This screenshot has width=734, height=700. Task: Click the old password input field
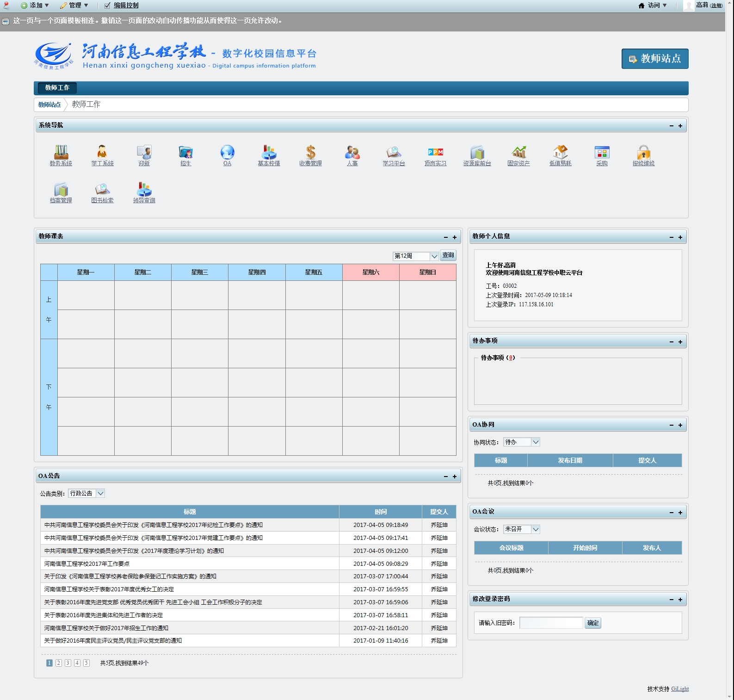coord(551,623)
